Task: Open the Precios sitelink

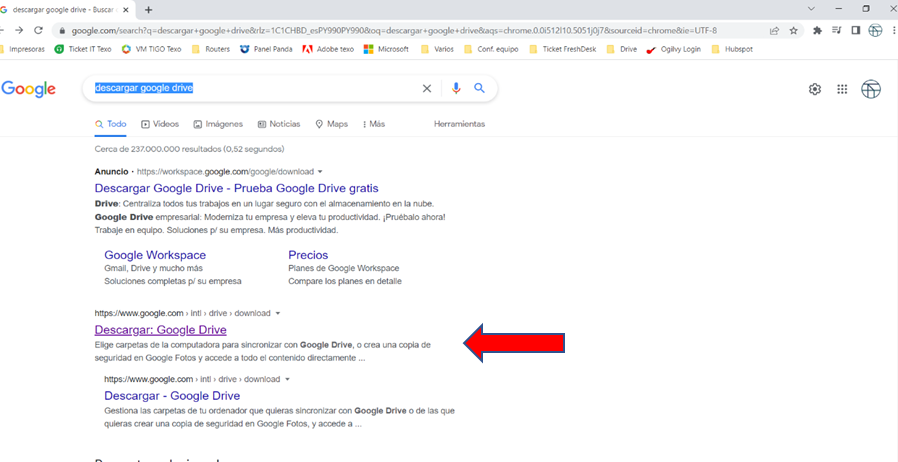Action: pos(308,255)
